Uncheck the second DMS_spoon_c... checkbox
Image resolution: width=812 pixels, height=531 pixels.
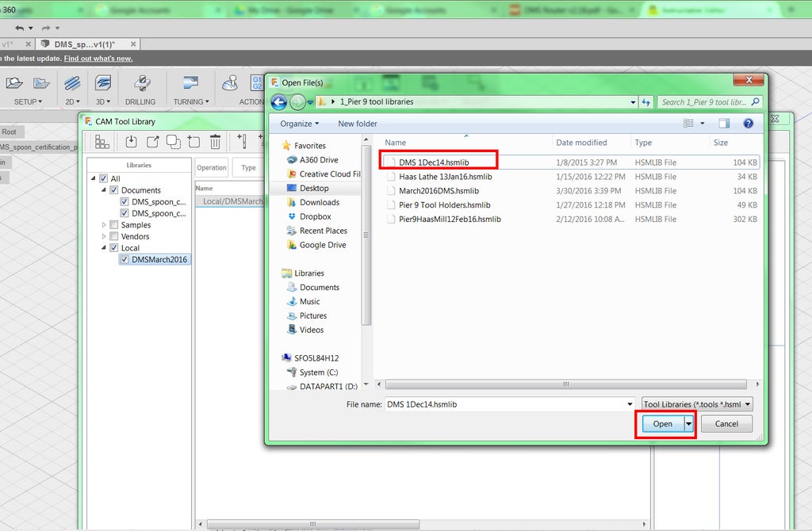pos(124,212)
